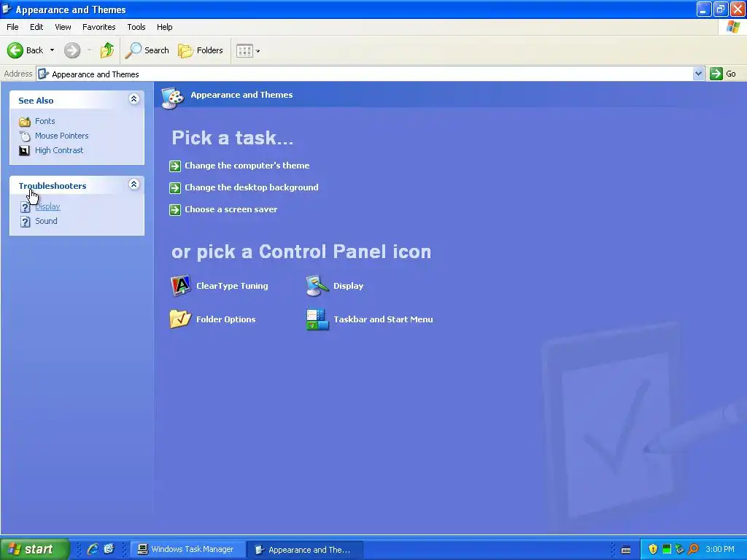Click the Fonts link in See Also
The image size is (747, 560).
[x=44, y=122]
